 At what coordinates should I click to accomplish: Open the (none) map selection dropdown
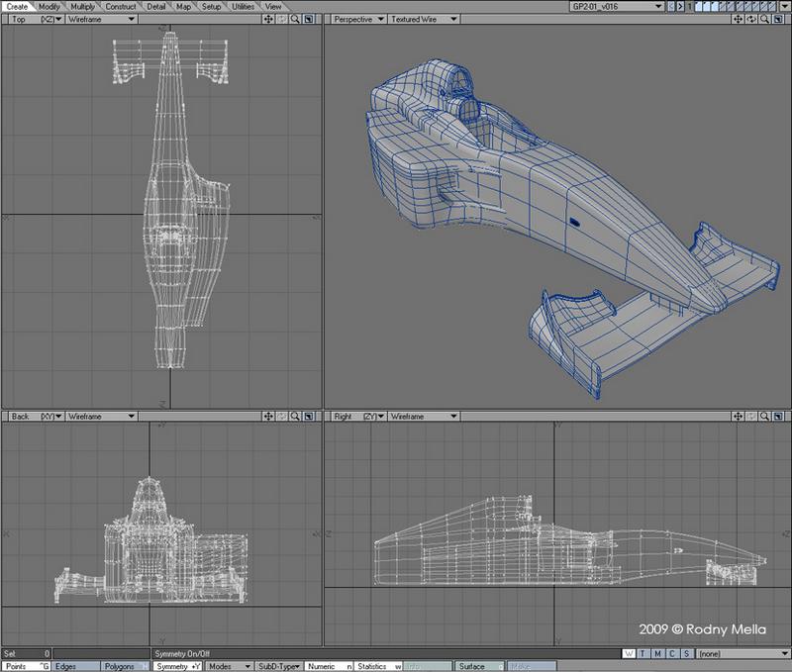pos(742,654)
